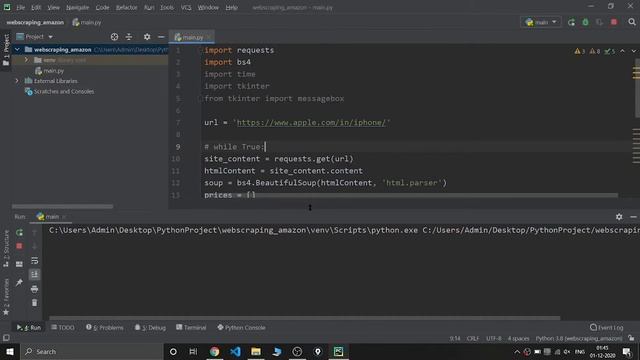Open Windows Start menu
The height and width of the screenshot is (360, 640).
10,351
